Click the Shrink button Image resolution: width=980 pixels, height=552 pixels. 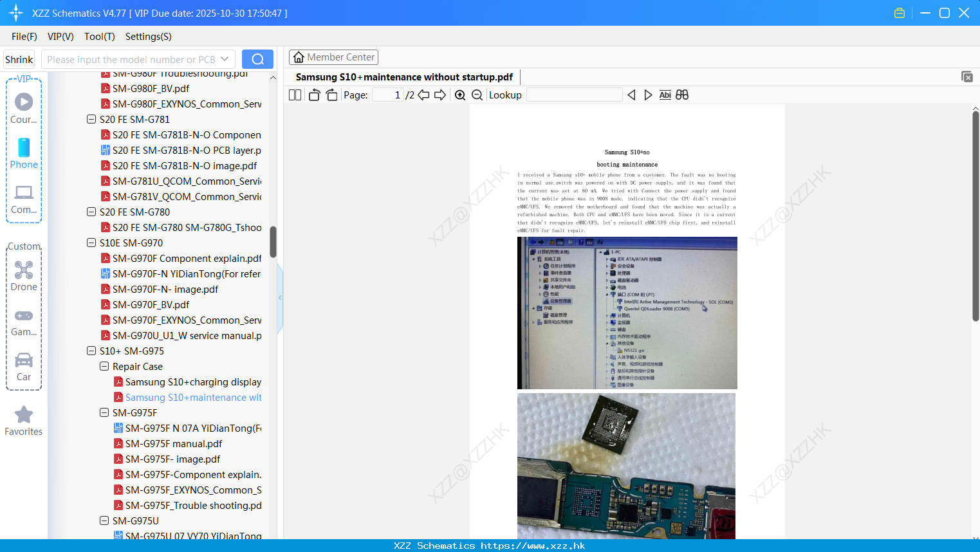pyautogui.click(x=19, y=59)
